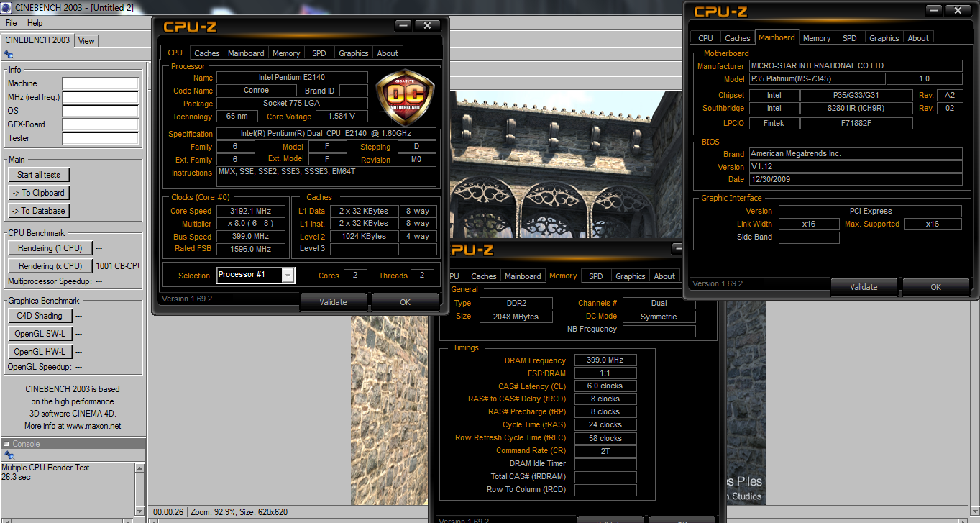The width and height of the screenshot is (980, 523).
Task: Click the -> To Database button
Action: click(39, 211)
